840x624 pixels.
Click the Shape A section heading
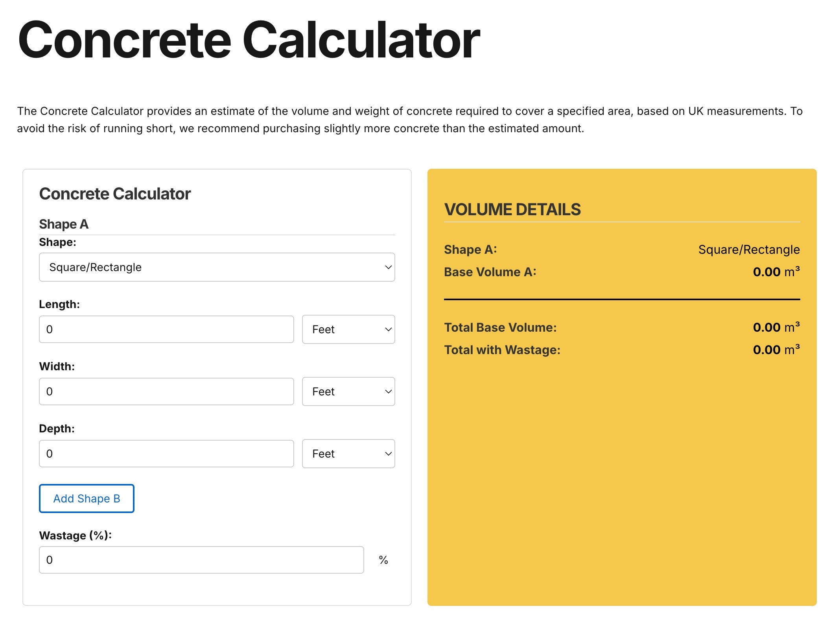(x=64, y=224)
